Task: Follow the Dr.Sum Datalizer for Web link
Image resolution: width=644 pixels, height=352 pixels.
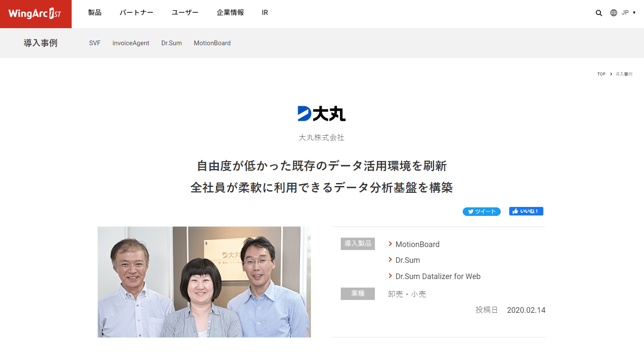Action: tap(438, 276)
